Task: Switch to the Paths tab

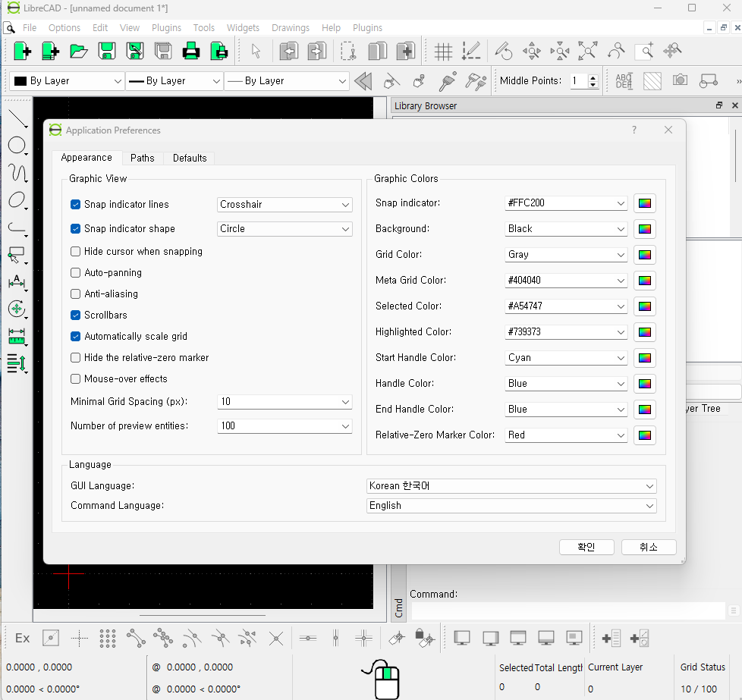Action: tap(142, 158)
